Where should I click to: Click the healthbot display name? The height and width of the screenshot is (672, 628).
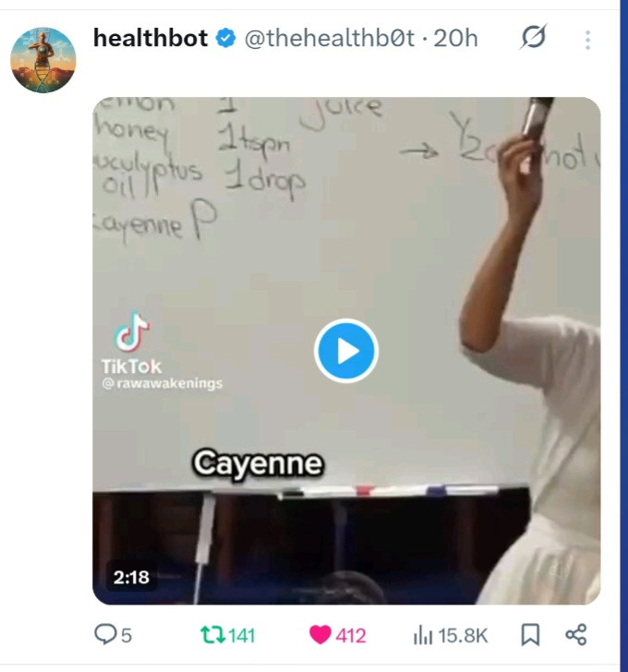(151, 38)
